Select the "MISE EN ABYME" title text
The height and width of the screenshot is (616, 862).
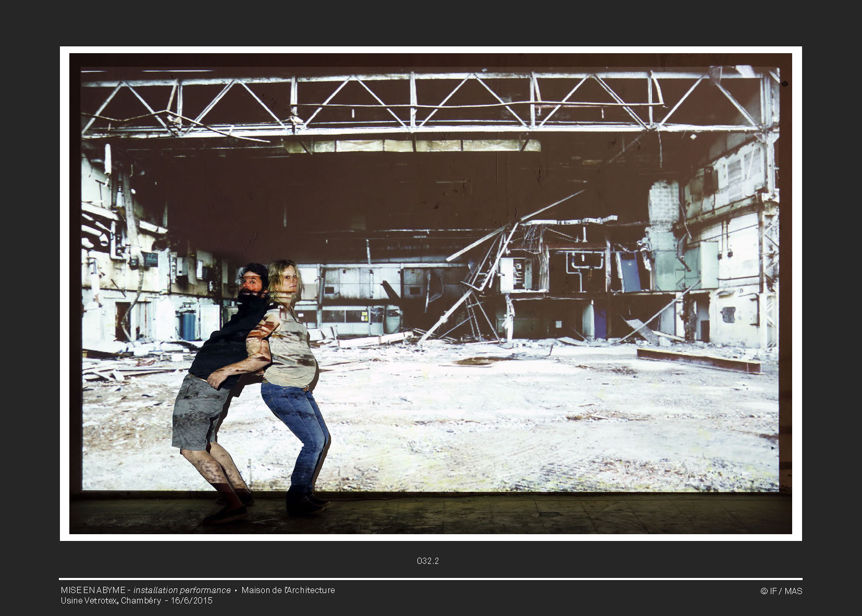click(93, 590)
